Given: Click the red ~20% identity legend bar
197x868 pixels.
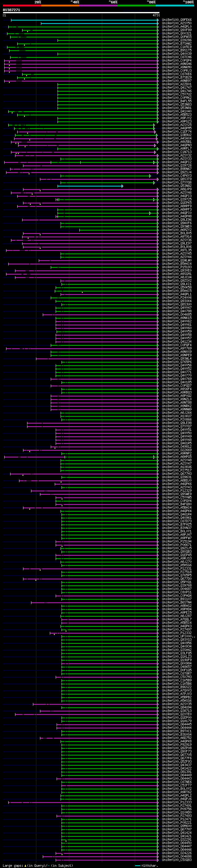Looking at the screenshot, I should click(x=22, y=6).
